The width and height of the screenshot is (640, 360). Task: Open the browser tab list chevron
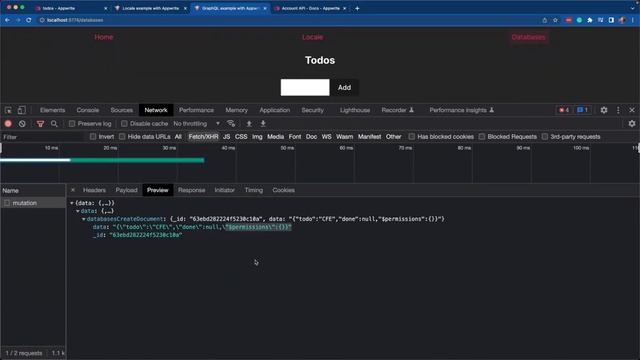[x=632, y=8]
